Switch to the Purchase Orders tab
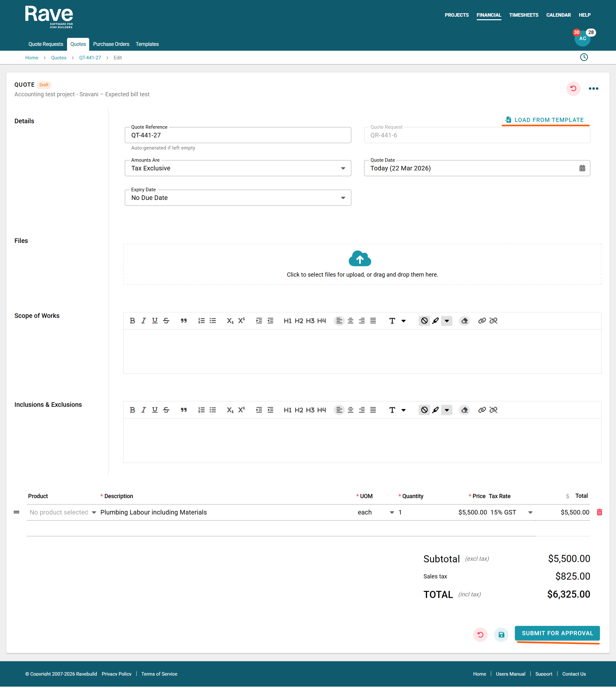 pos(111,44)
